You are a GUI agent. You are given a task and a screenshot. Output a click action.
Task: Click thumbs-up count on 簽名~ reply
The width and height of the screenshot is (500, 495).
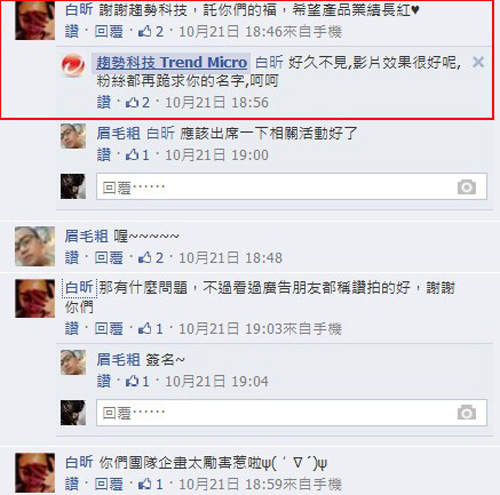click(x=138, y=381)
